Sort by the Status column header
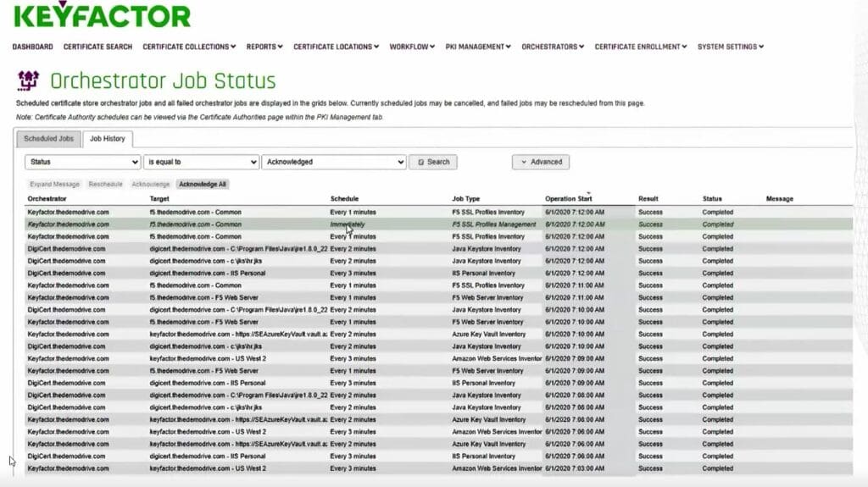The width and height of the screenshot is (868, 487). pos(712,199)
